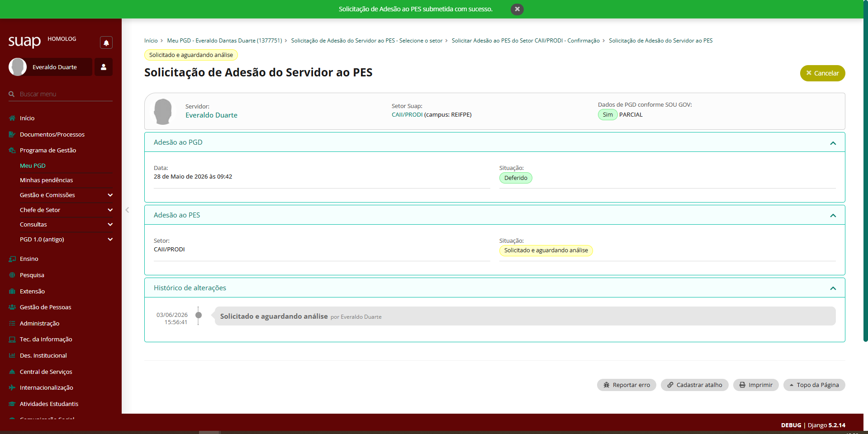Click the Programa de Gestão sidebar icon
Image resolution: width=868 pixels, height=434 pixels.
[x=12, y=150]
